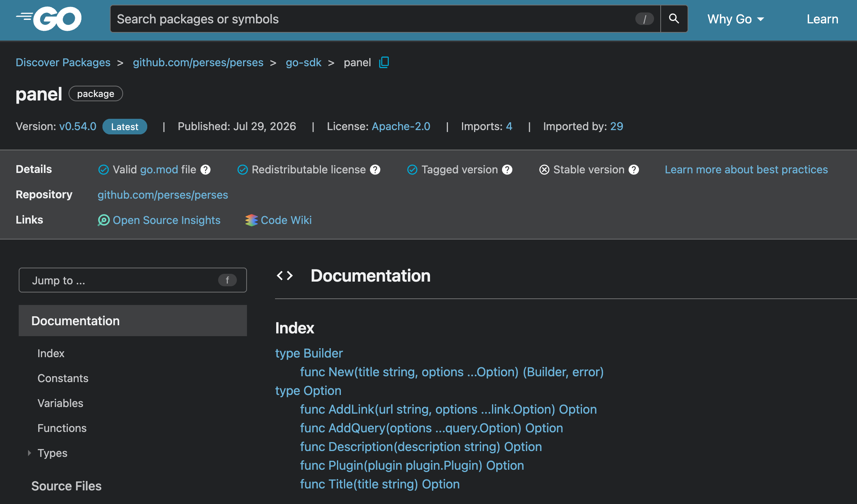Screen dimensions: 857x504
Task: Open Repository github.com/perses/perses link
Action: [163, 195]
